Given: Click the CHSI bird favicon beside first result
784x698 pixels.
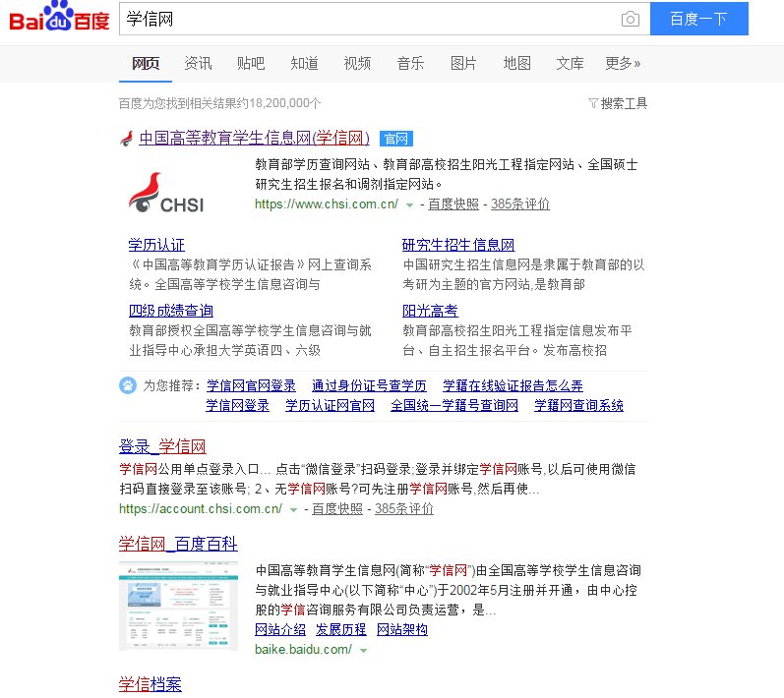Looking at the screenshot, I should pos(127,139).
